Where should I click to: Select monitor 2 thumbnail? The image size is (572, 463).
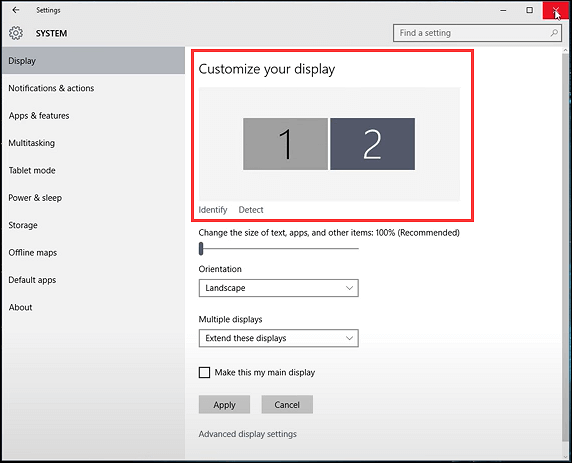point(372,144)
